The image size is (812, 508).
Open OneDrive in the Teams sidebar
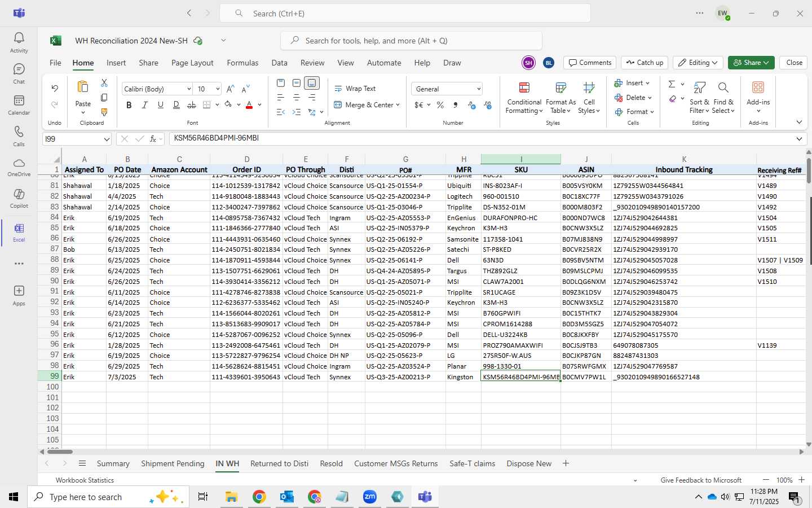19,167
